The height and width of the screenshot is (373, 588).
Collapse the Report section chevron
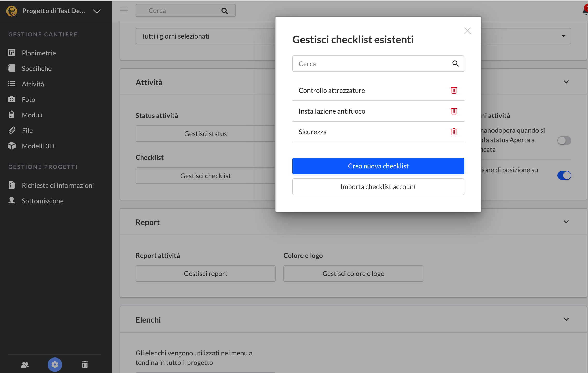[566, 222]
